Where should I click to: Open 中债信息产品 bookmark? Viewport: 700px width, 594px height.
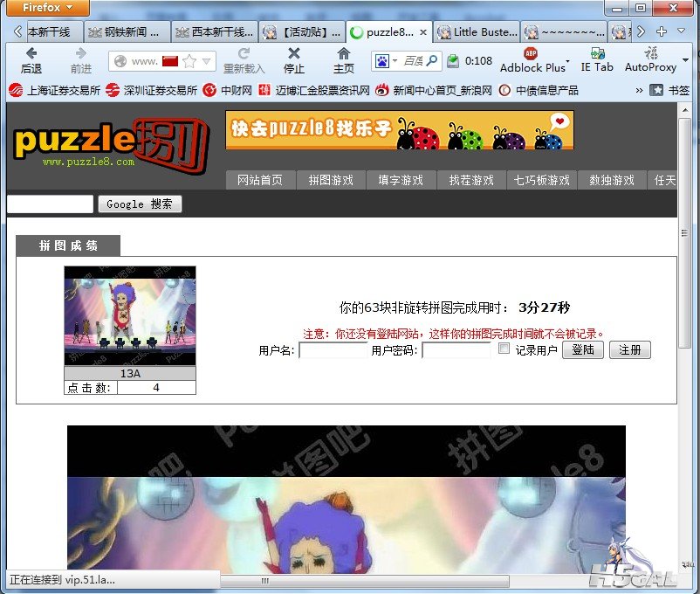click(538, 91)
